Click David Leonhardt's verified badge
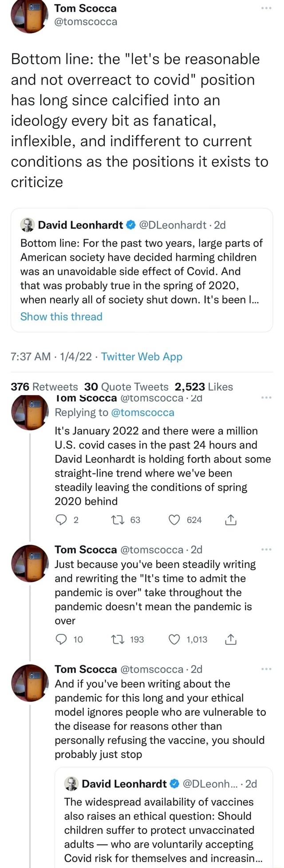Image resolution: width=284 pixels, height=868 pixels. click(130, 225)
